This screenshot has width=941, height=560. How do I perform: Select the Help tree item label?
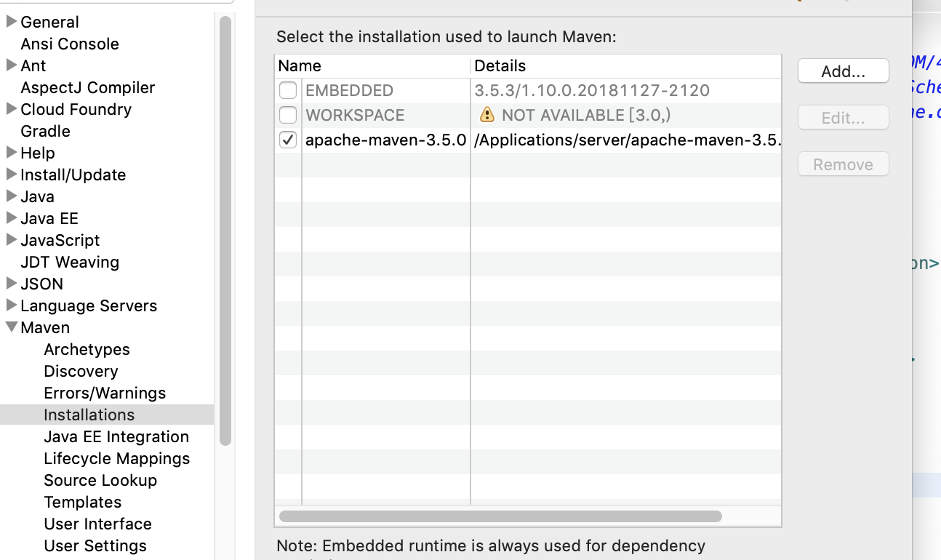pyautogui.click(x=38, y=153)
